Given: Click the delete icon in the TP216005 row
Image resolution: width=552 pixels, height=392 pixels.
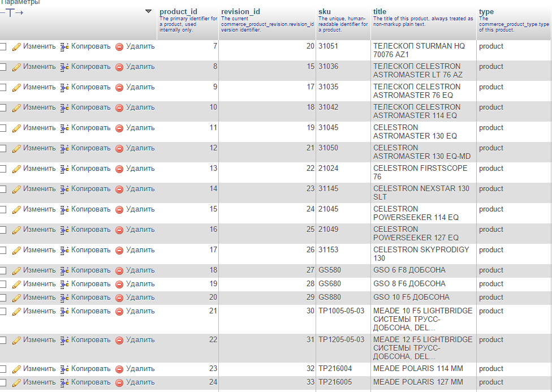Looking at the screenshot, I should click(x=119, y=383).
